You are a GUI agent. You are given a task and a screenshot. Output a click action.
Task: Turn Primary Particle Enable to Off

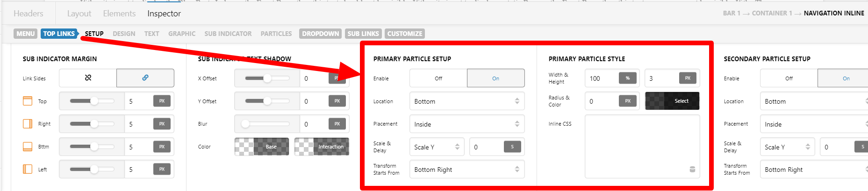click(x=438, y=78)
